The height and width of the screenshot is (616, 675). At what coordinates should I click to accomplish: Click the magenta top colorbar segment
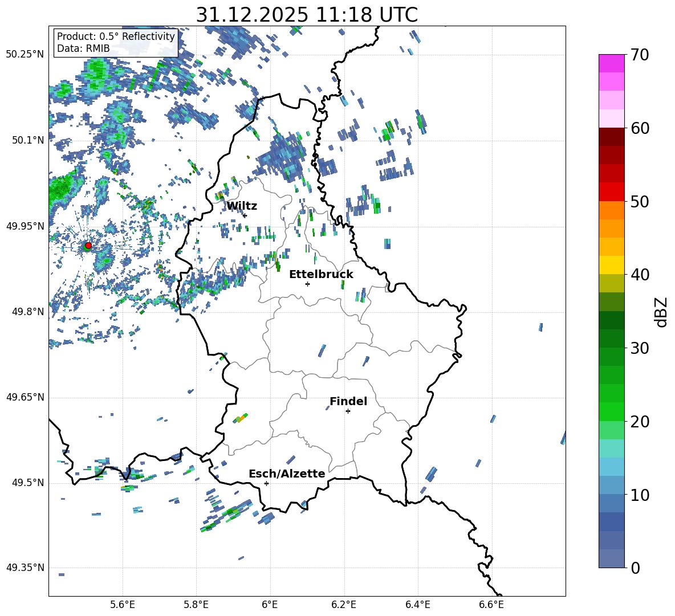[611, 63]
